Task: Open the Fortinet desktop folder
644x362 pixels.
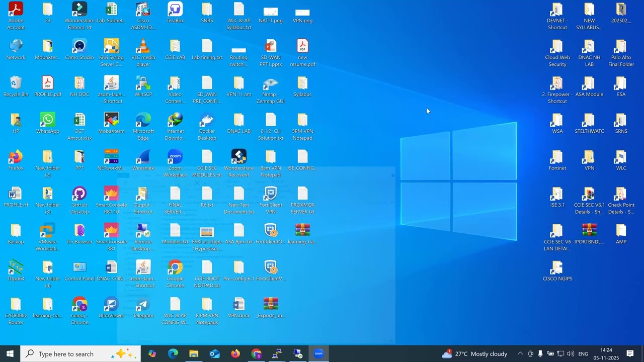Action: tap(557, 160)
